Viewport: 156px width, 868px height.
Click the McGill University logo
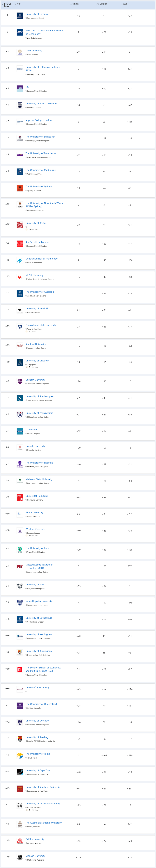click(20, 277)
